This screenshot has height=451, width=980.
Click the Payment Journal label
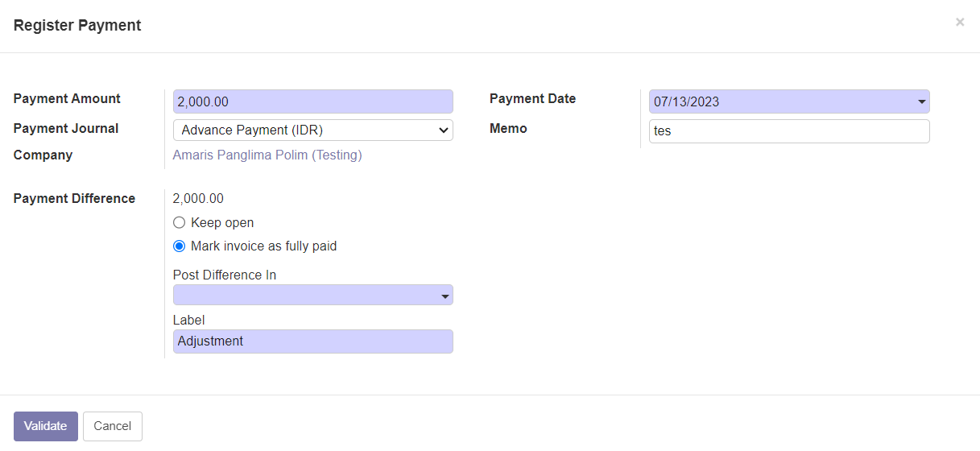pos(66,129)
